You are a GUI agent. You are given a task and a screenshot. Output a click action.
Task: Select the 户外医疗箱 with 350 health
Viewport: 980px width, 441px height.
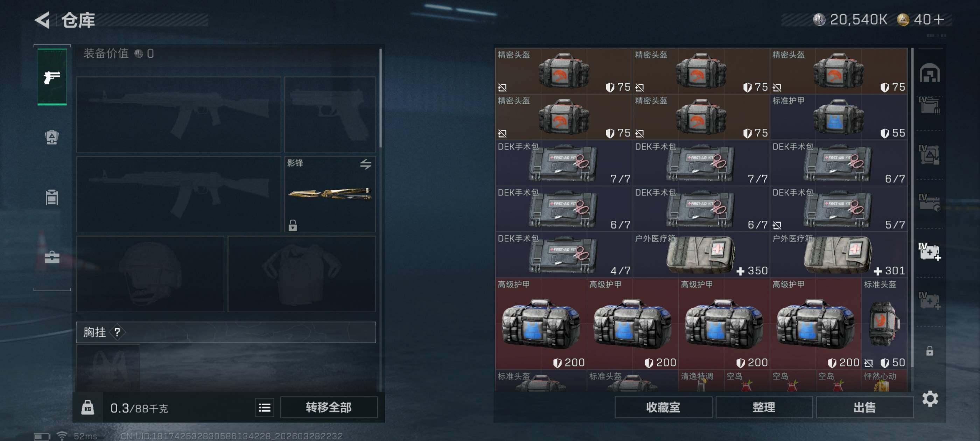[x=701, y=255]
